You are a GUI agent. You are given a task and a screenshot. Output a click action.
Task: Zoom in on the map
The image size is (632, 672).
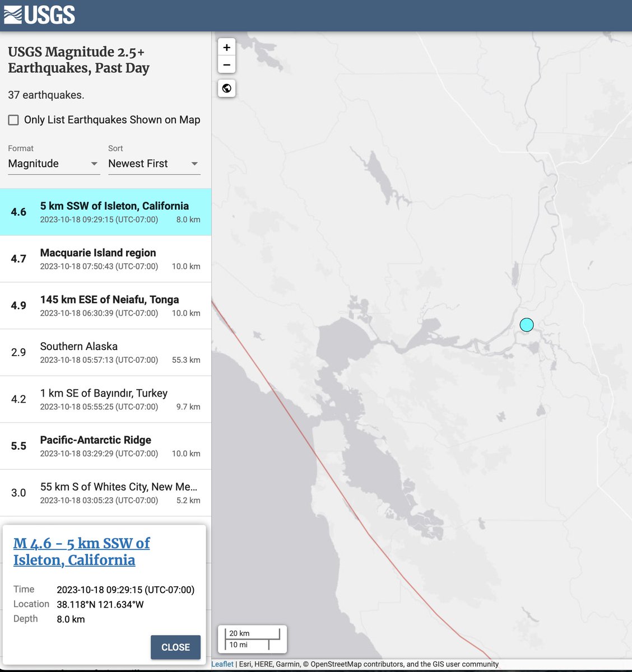click(x=226, y=48)
